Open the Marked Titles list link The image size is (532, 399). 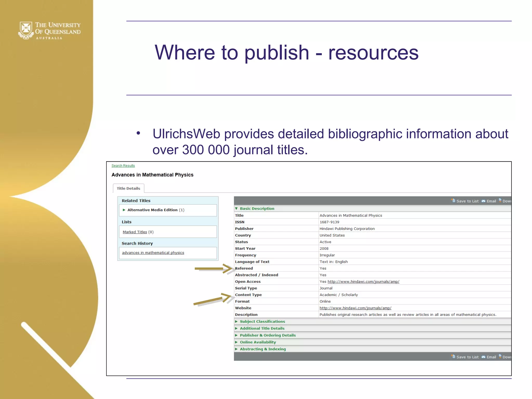click(x=135, y=232)
